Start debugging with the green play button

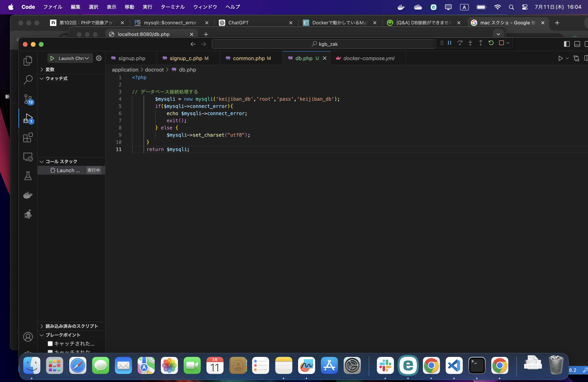(x=52, y=58)
